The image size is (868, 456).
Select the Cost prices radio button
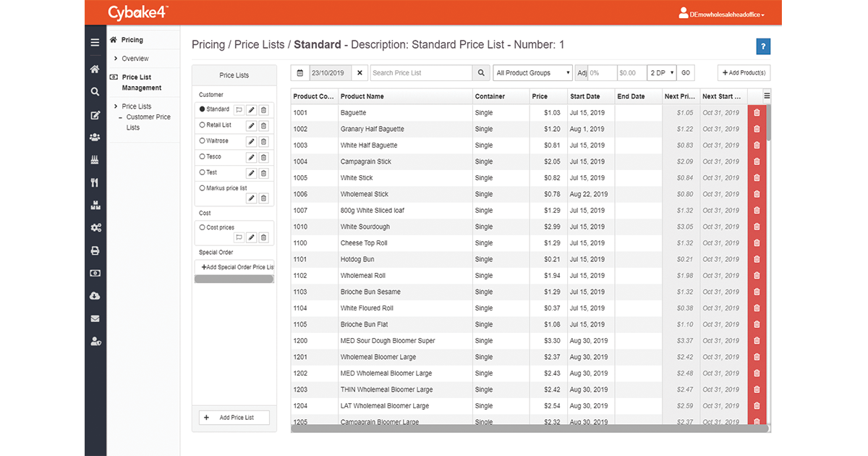[202, 227]
